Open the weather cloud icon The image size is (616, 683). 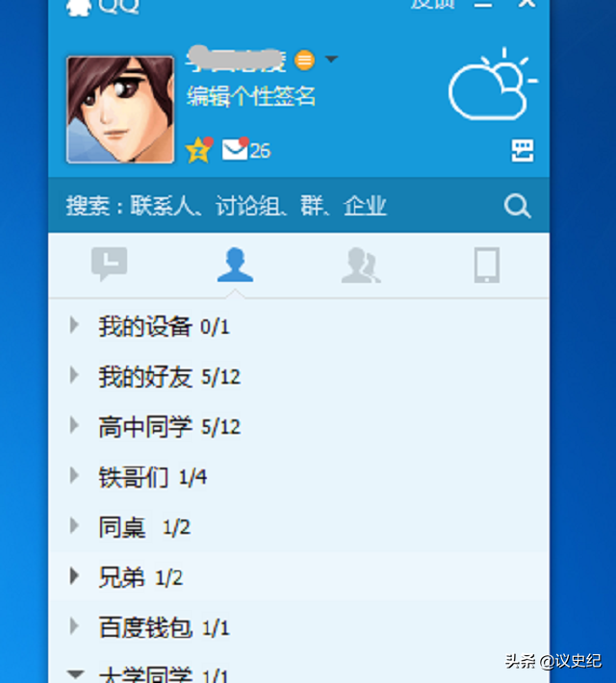[493, 85]
